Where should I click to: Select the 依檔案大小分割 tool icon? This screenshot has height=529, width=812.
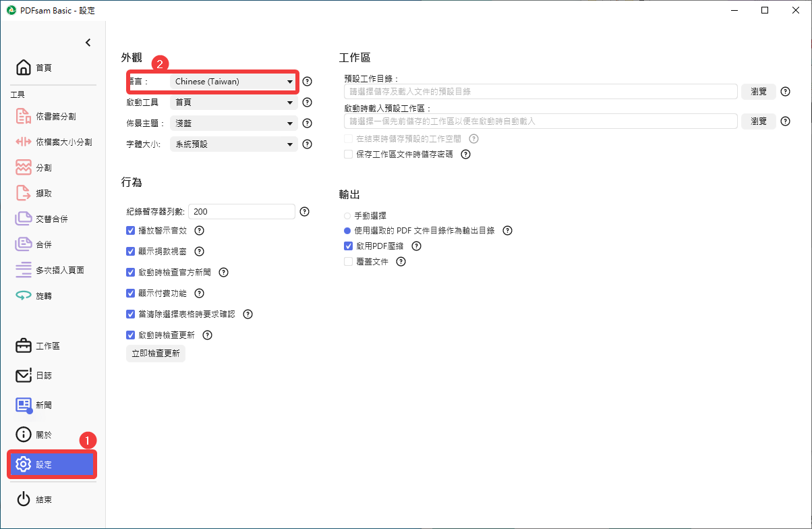click(24, 142)
